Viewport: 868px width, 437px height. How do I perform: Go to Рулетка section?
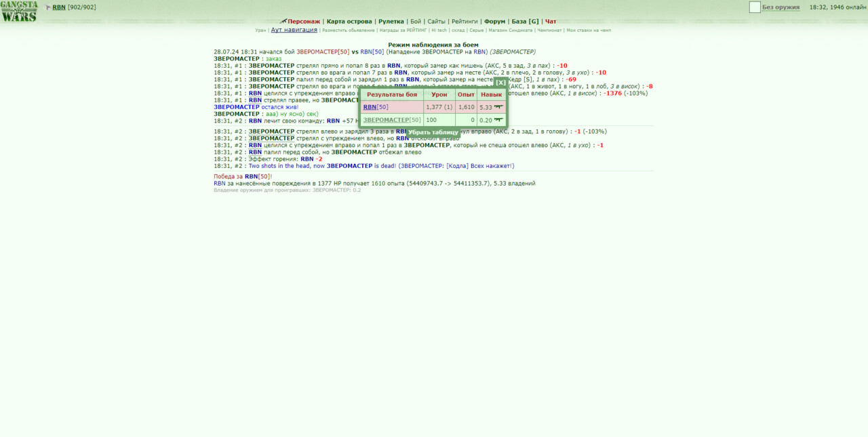[391, 22]
